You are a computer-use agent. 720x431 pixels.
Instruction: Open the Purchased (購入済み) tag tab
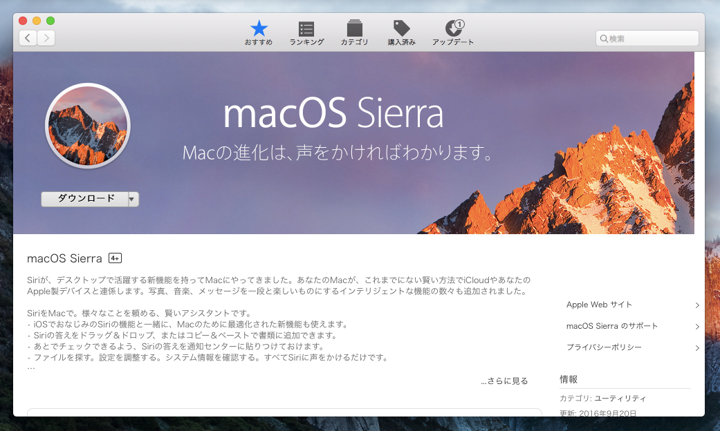coord(401,33)
